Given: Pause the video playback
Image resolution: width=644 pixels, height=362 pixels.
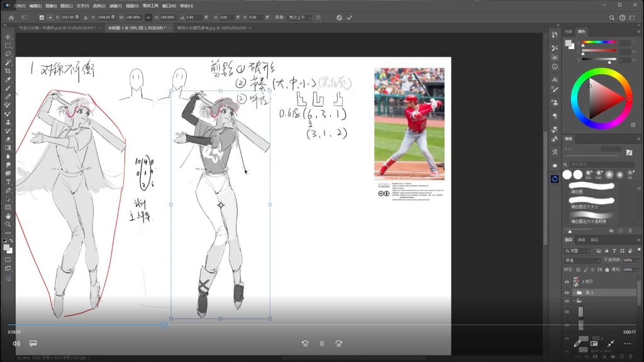Looking at the screenshot, I should pyautogui.click(x=322, y=344).
